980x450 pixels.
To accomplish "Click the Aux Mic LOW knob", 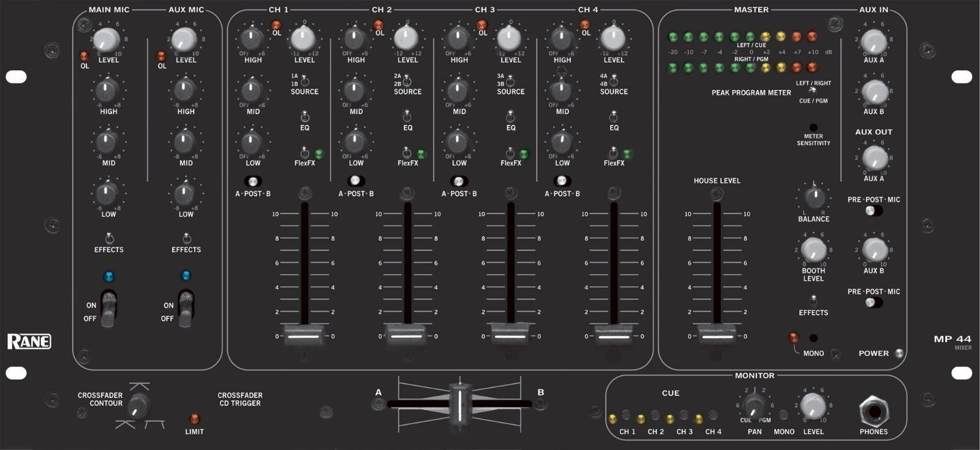I will [x=184, y=193].
